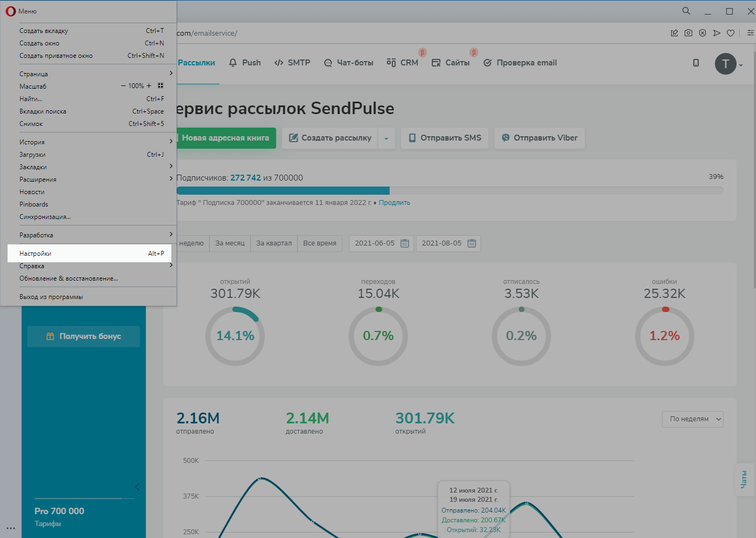Image resolution: width=756 pixels, height=538 pixels.
Task: Click the start date field 2021-06-05
Action: [x=375, y=243]
